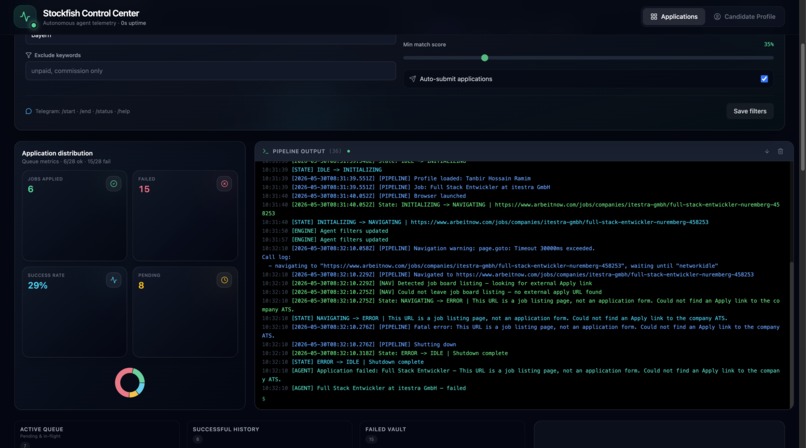The image size is (806, 448).
Task: Click the Pending count value 8
Action: [141, 286]
